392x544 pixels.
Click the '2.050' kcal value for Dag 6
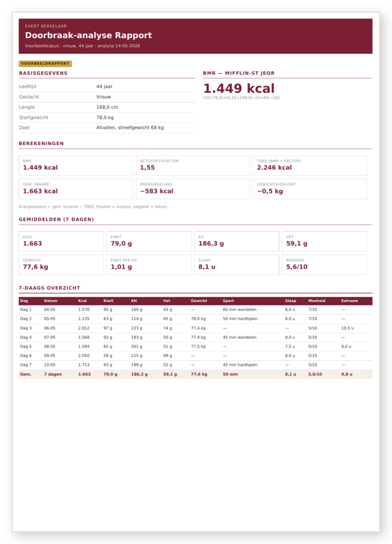click(x=83, y=355)
